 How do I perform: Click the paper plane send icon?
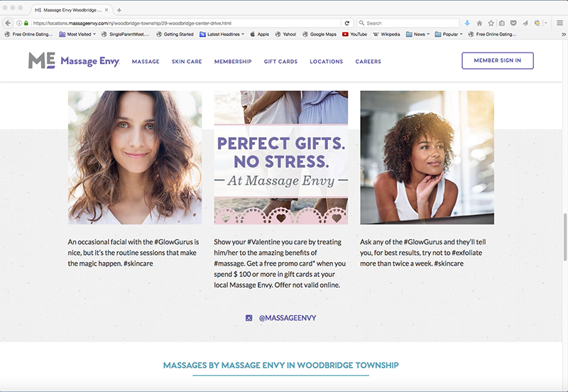525,23
